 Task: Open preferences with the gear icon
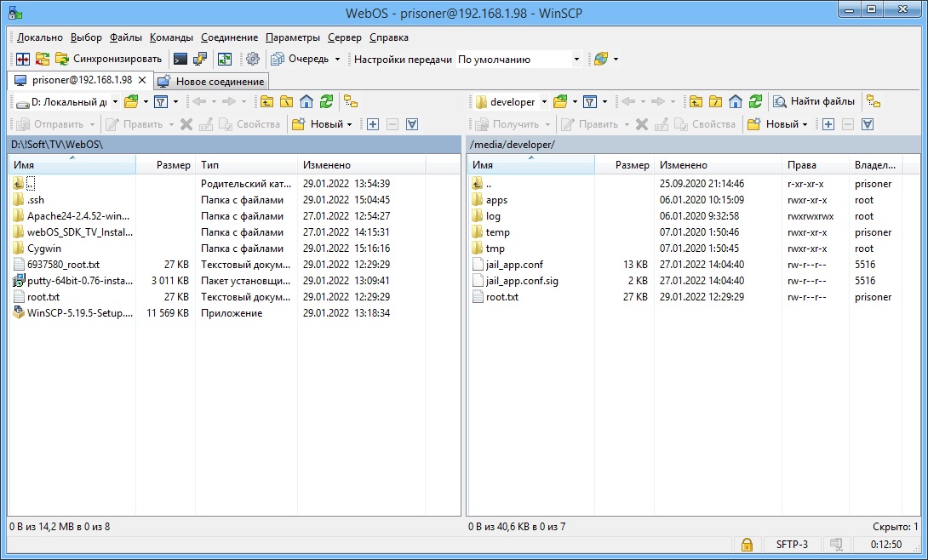pos(252,60)
